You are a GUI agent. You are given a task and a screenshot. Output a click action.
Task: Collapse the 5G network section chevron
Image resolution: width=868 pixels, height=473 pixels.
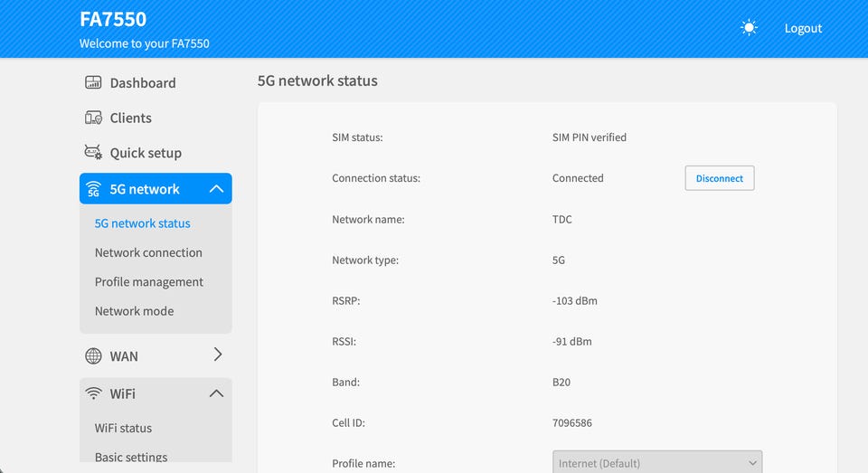216,189
